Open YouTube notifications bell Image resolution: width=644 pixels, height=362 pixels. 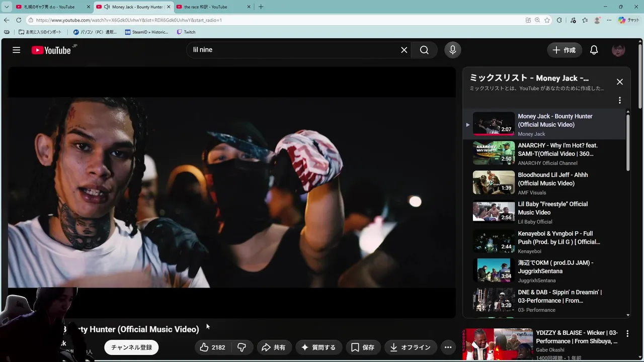point(594,50)
